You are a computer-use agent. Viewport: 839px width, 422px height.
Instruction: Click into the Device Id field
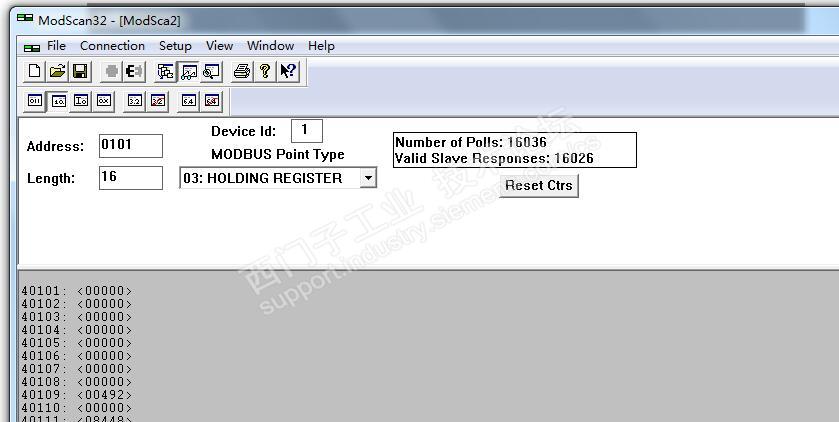[x=307, y=131]
